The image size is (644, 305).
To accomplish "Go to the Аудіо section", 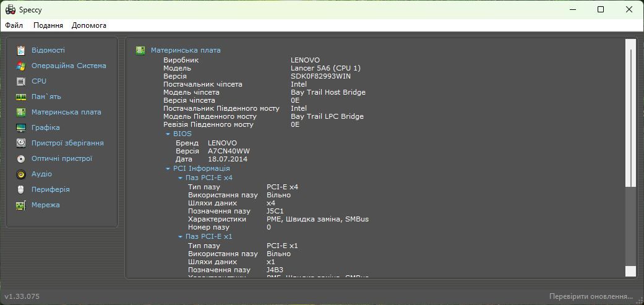I will tap(42, 174).
